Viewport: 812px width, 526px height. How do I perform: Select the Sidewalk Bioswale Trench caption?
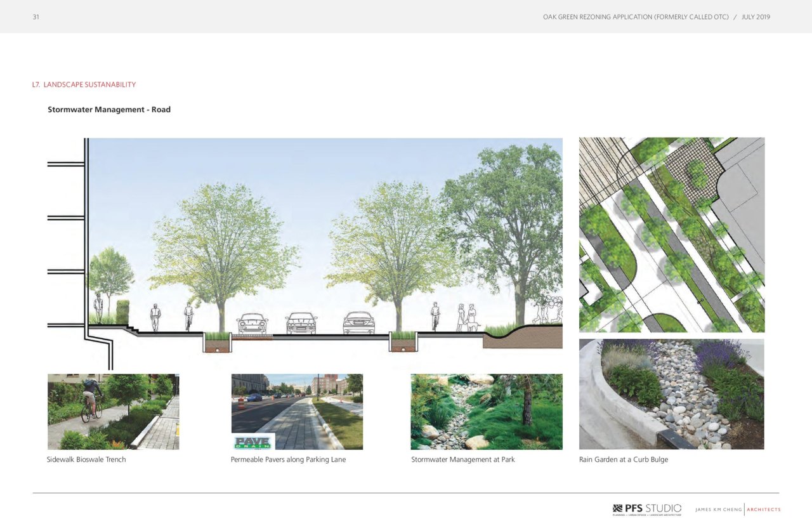click(86, 459)
